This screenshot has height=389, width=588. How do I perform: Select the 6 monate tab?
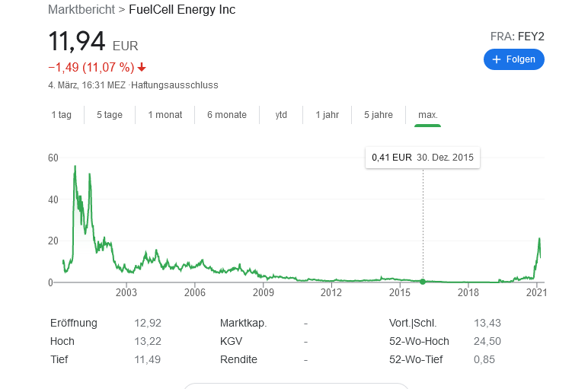coord(227,115)
